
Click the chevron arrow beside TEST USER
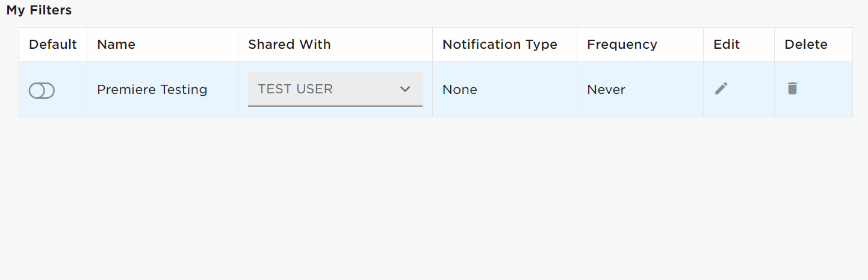(405, 89)
